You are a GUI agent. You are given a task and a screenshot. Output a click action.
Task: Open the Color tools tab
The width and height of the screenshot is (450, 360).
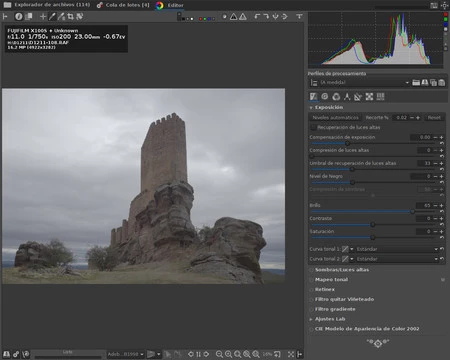click(x=336, y=97)
